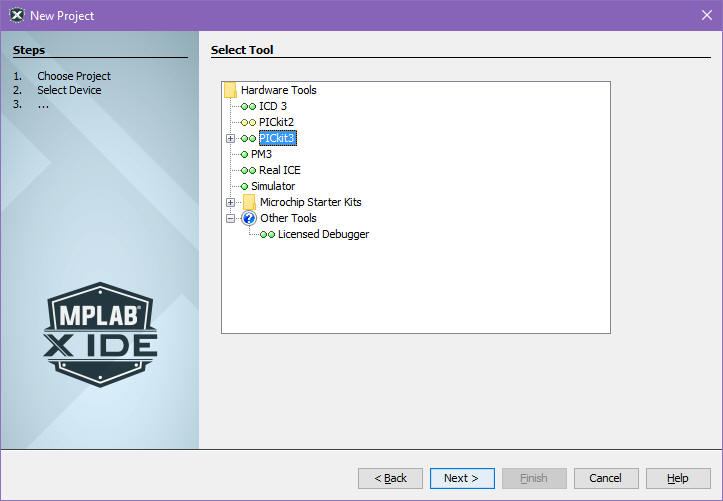Screen dimensions: 723x501
Task: Expand the Microchip Starter Kits node
Action: click(x=231, y=202)
